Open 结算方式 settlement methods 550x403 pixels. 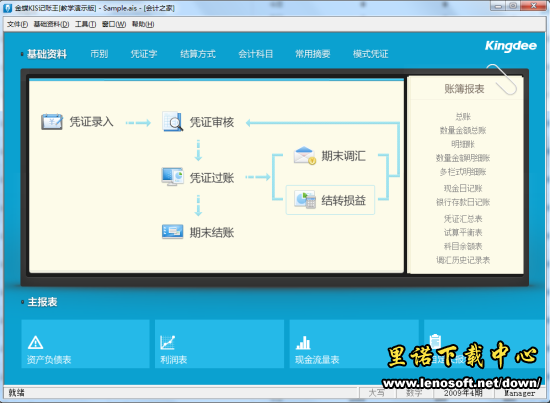coord(198,54)
